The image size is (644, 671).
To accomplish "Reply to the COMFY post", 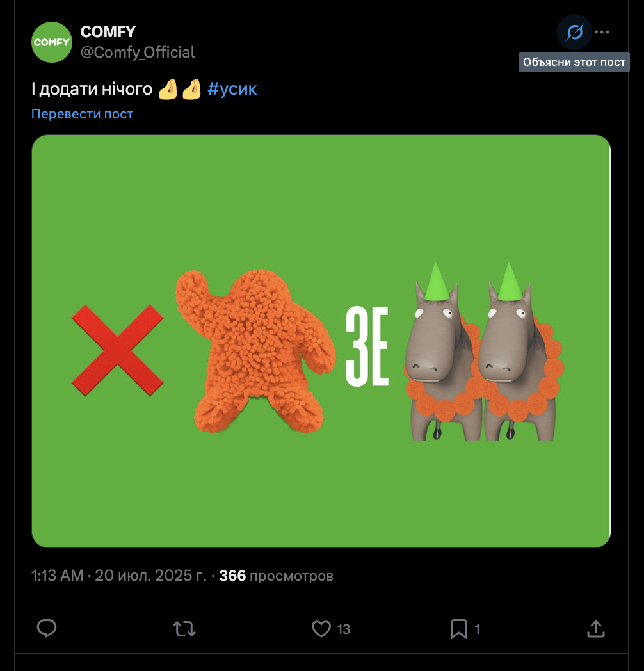I will [47, 629].
